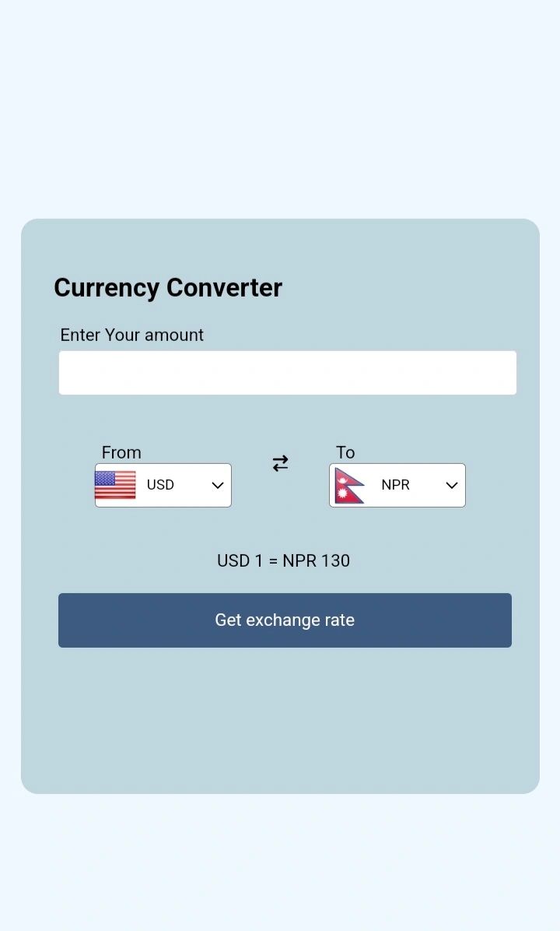Click the From label
The image size is (560, 931).
[121, 452]
